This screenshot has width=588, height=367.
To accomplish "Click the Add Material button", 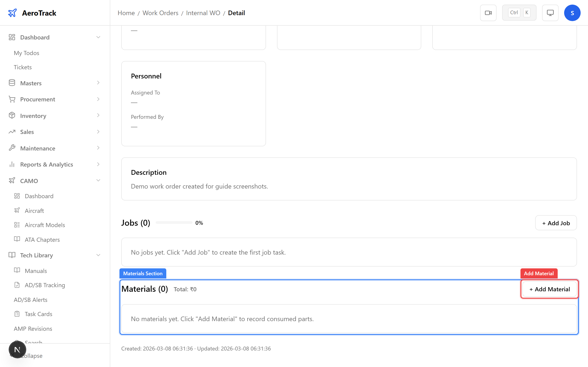I will point(549,289).
